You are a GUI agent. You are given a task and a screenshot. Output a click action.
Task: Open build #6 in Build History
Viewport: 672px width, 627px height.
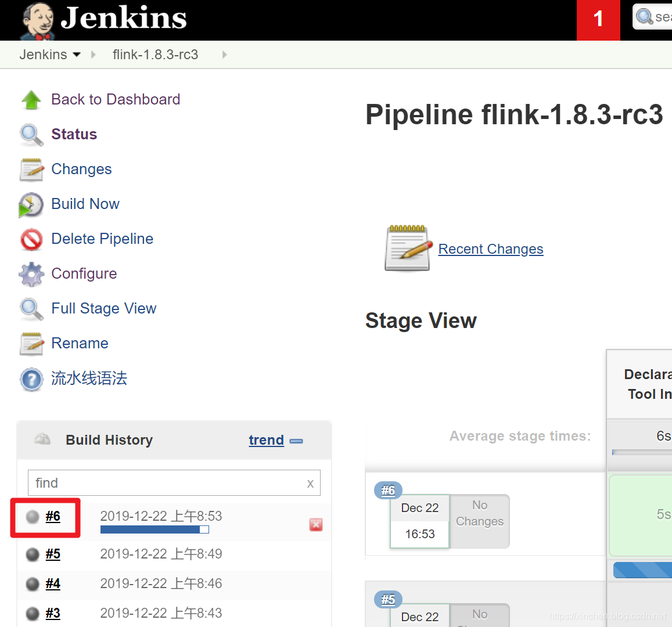pyautogui.click(x=53, y=517)
